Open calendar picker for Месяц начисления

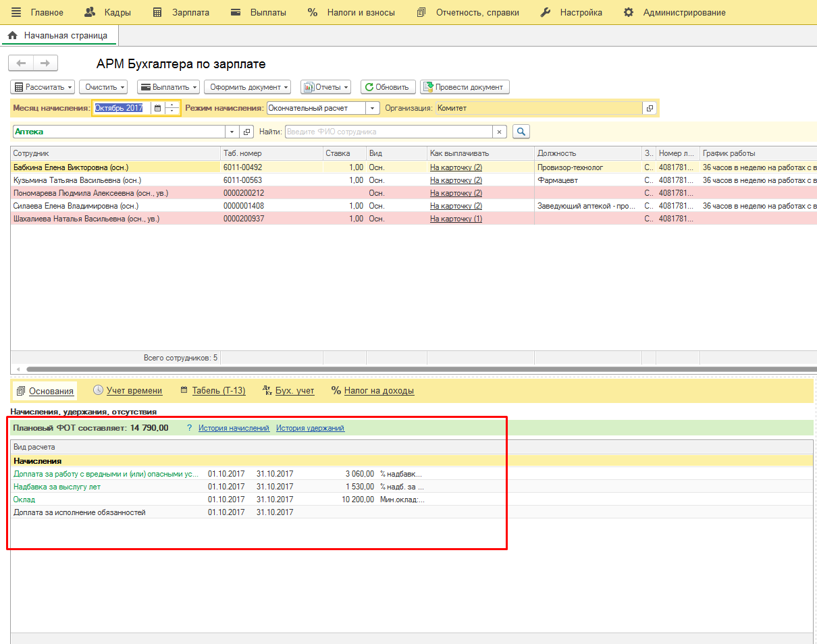click(157, 108)
